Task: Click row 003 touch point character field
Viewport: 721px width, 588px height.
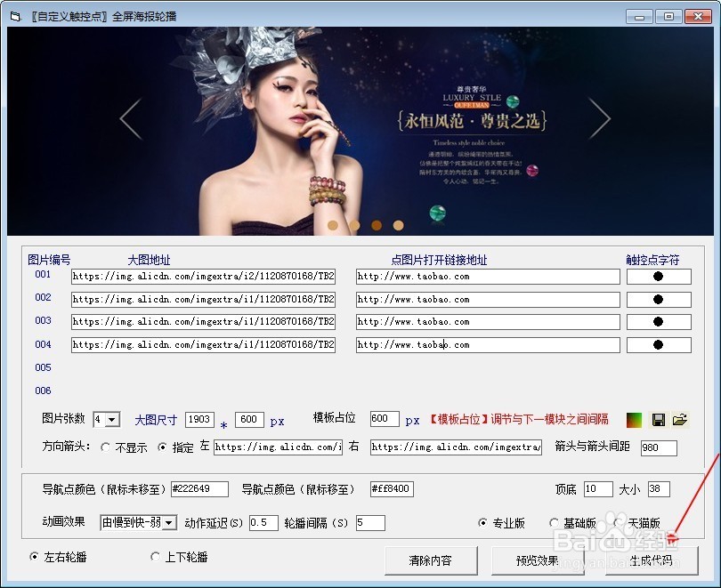Action: pos(659,322)
